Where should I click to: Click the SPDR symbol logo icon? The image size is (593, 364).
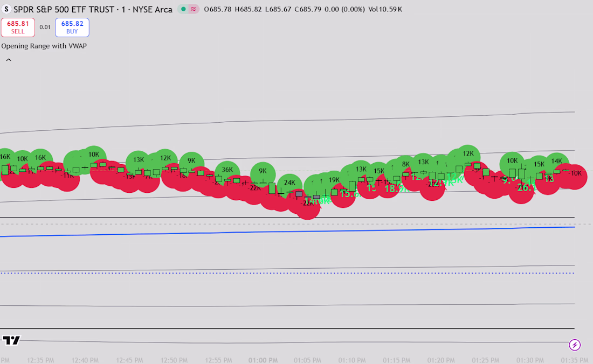(x=6, y=9)
